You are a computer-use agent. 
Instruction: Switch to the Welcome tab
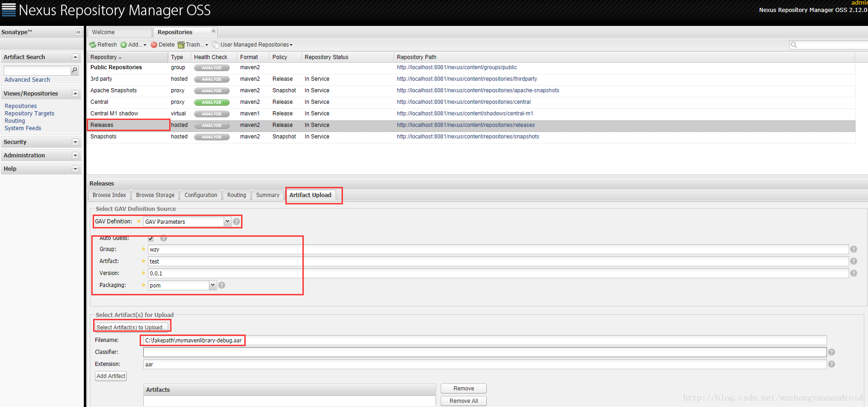tap(119, 32)
